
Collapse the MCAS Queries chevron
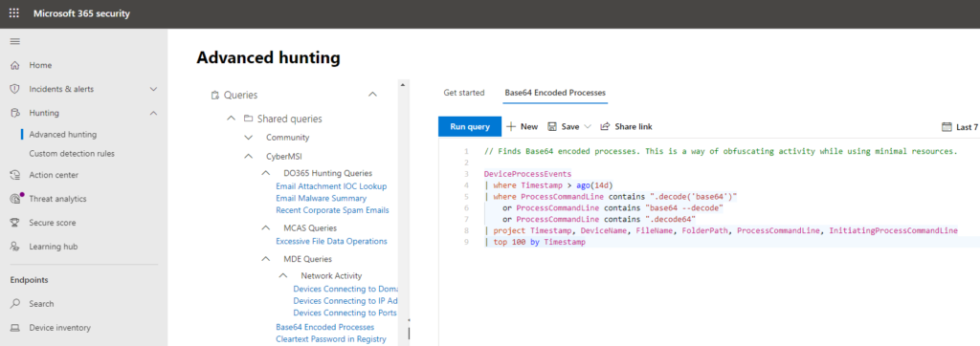coord(266,228)
